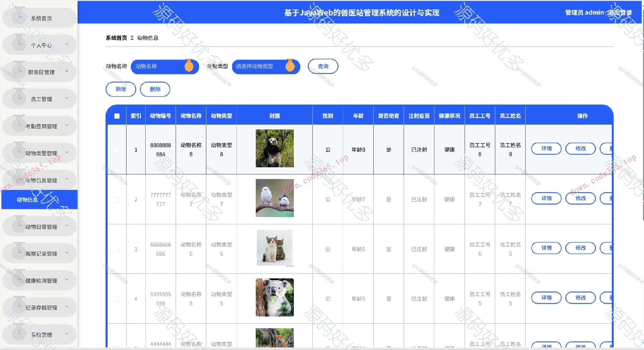
Task: Click the 查询 search button
Action: [323, 66]
